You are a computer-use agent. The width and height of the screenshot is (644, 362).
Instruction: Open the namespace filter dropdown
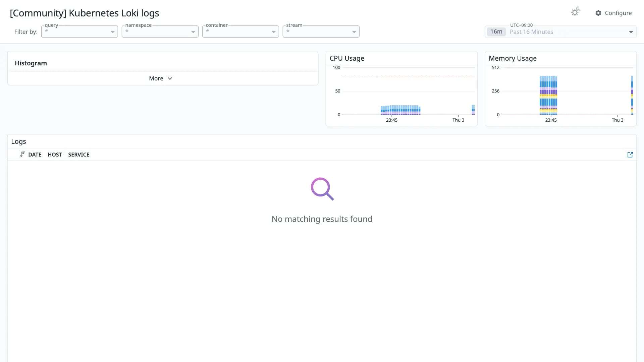(x=160, y=32)
